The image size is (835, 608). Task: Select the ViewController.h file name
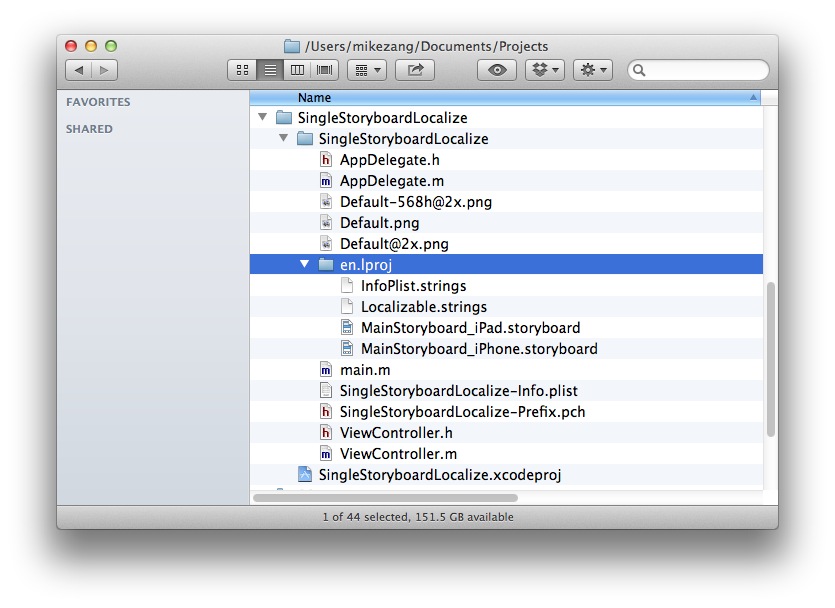396,433
